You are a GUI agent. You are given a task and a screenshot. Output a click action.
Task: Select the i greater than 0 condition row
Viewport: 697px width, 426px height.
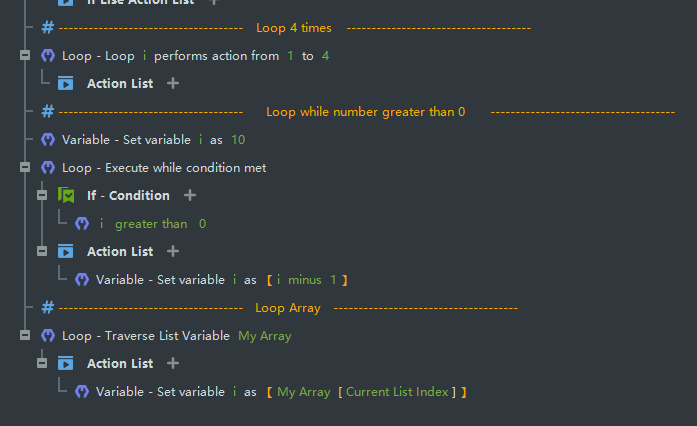click(x=152, y=224)
